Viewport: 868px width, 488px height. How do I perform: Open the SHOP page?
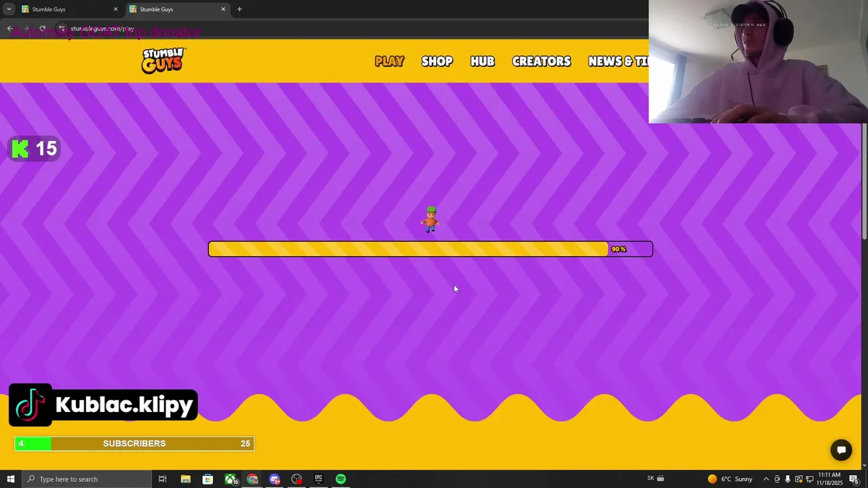pyautogui.click(x=437, y=61)
